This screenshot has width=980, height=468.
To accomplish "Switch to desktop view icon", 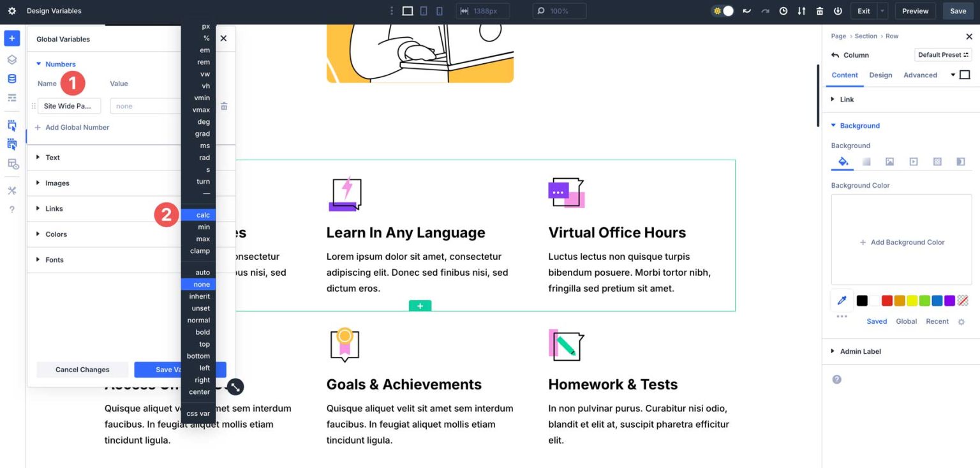I will pyautogui.click(x=408, y=11).
